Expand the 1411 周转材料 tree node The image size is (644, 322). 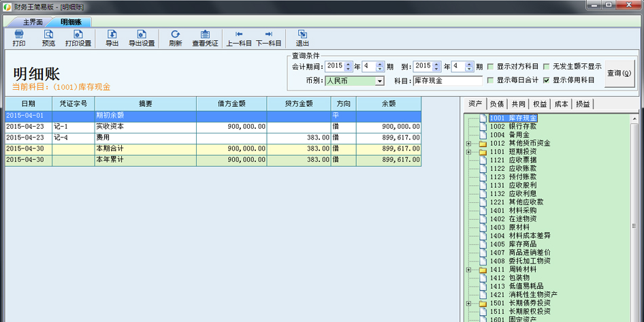pyautogui.click(x=468, y=270)
